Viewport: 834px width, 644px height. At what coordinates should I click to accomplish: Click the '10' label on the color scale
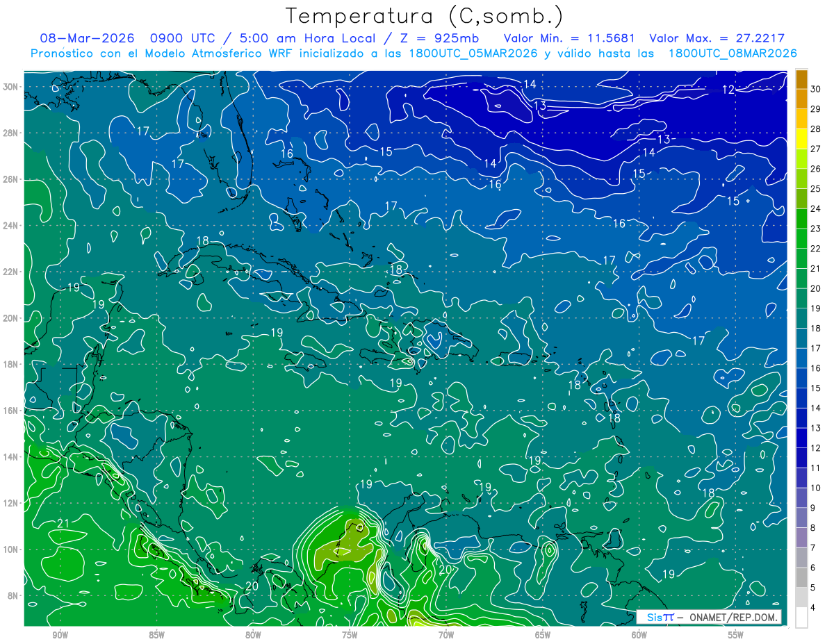pyautogui.click(x=816, y=488)
